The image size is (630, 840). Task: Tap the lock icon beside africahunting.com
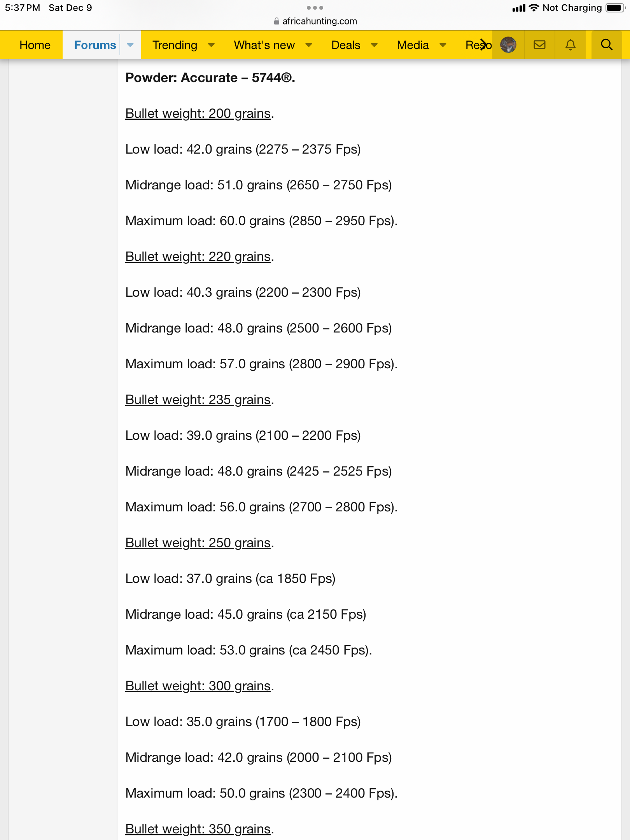[276, 21]
